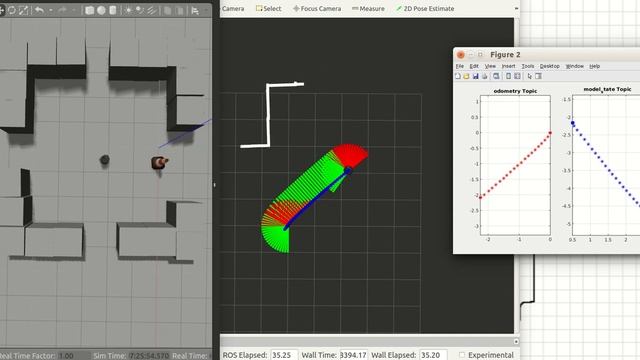640x360 pixels.
Task: Open the Edit menu in Figure 2
Action: 474,66
